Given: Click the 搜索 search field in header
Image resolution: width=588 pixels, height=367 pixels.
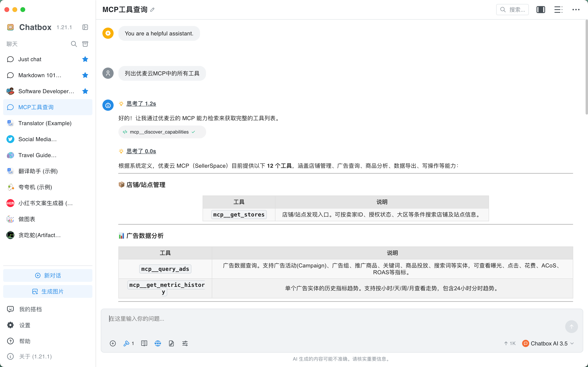Looking at the screenshot, I should tap(512, 10).
